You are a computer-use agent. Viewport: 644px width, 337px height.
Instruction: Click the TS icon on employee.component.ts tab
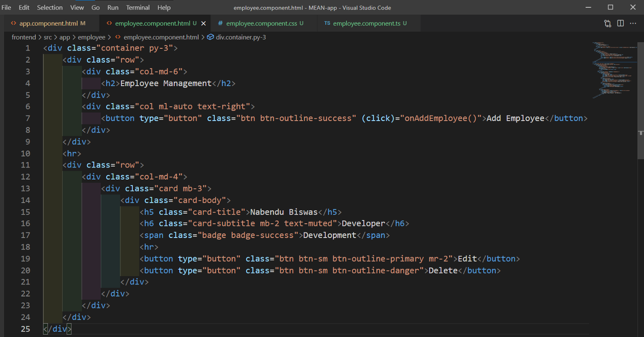pos(327,23)
